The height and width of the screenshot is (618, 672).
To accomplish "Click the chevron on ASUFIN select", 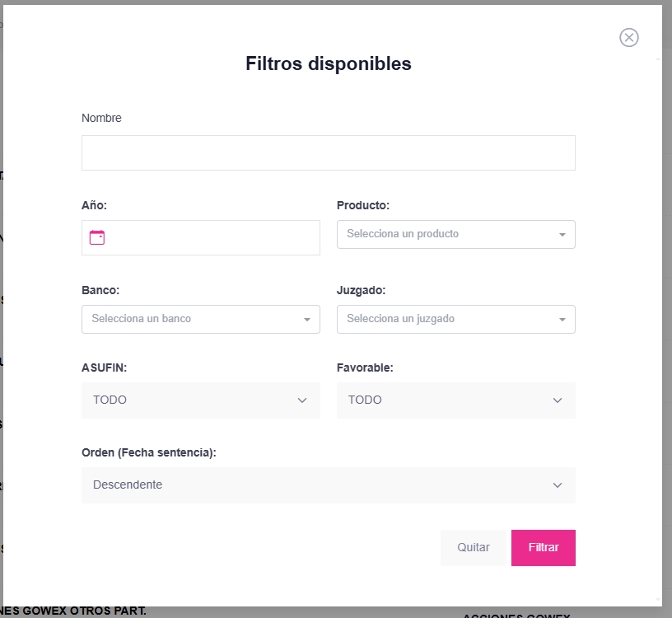I will pos(302,400).
